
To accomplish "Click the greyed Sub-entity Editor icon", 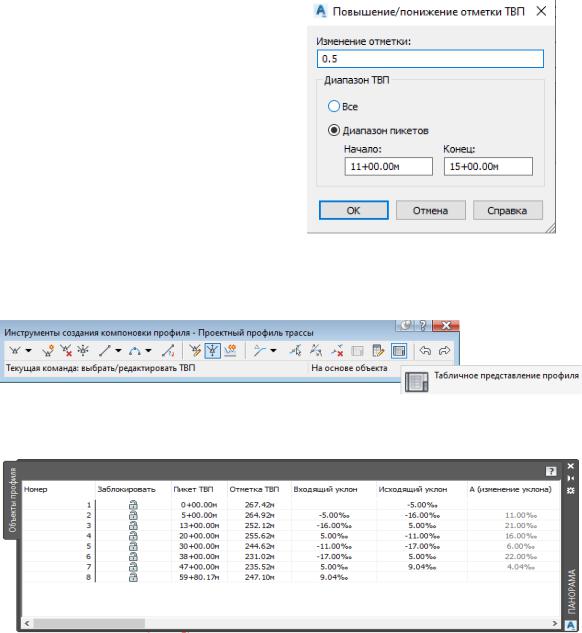I will (357, 350).
